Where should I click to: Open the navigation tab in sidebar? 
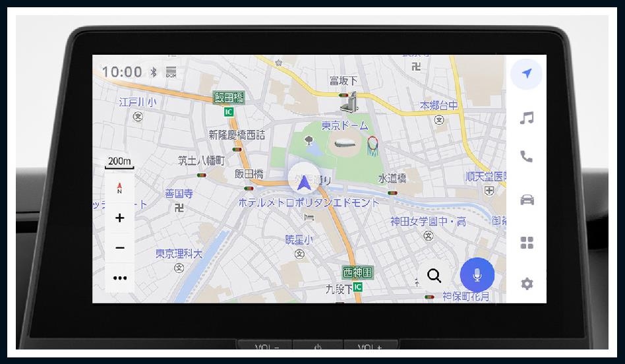pyautogui.click(x=526, y=74)
